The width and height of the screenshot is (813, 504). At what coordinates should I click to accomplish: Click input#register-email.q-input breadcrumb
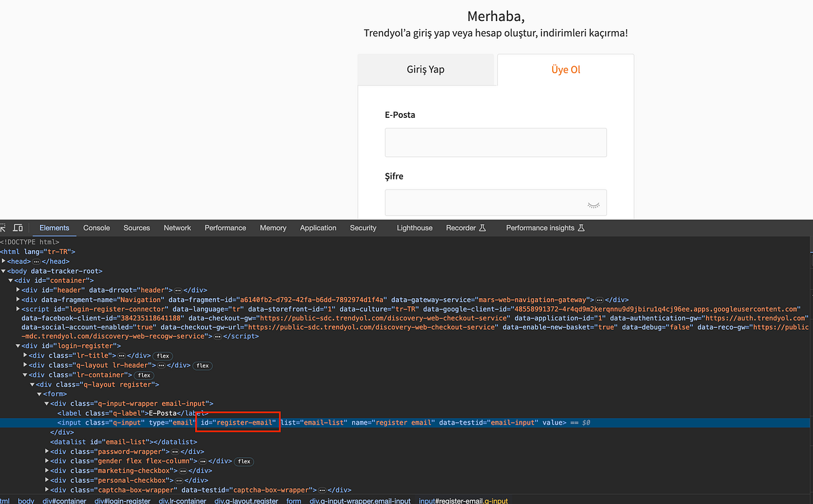(x=463, y=501)
